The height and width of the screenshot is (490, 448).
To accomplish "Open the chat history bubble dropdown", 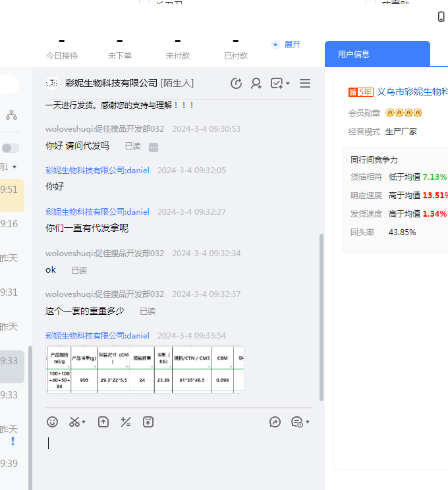I will (300, 422).
